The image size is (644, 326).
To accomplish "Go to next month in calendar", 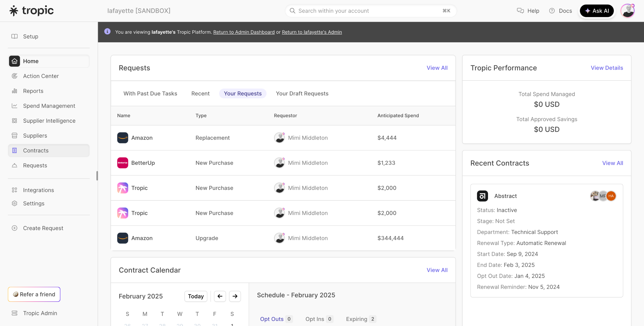I will click(235, 296).
